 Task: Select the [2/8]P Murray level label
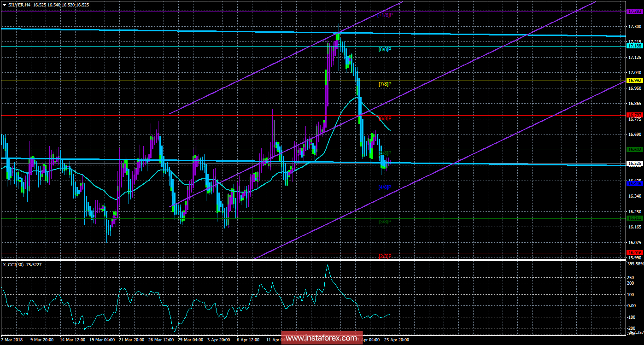tap(385, 256)
